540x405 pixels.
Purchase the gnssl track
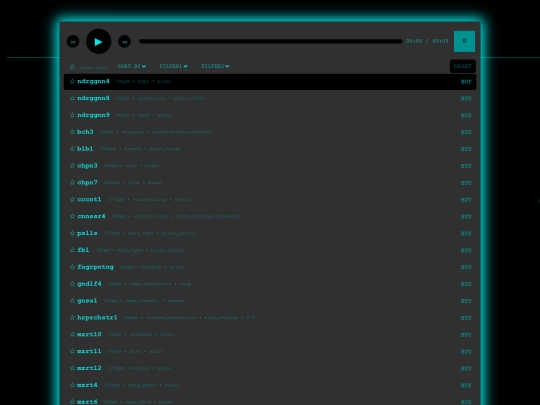[x=466, y=301]
